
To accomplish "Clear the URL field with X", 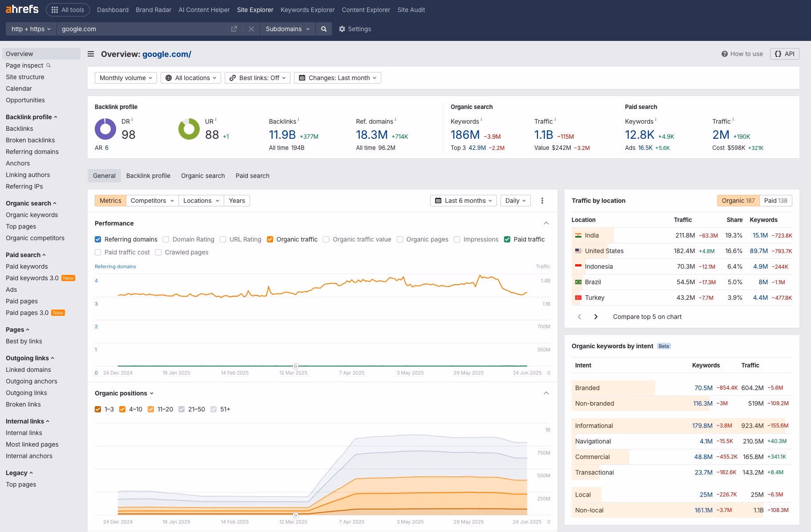I will coord(251,29).
